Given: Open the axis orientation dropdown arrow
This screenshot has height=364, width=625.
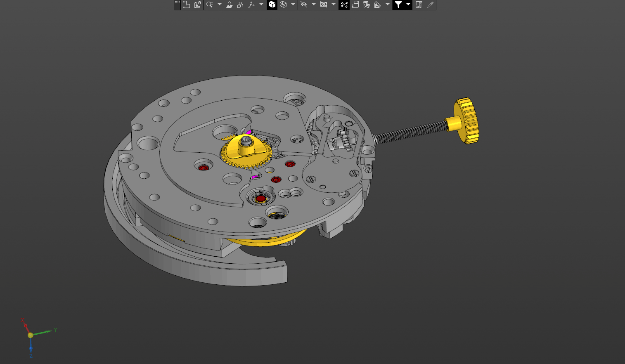Looking at the screenshot, I should pyautogui.click(x=261, y=5).
